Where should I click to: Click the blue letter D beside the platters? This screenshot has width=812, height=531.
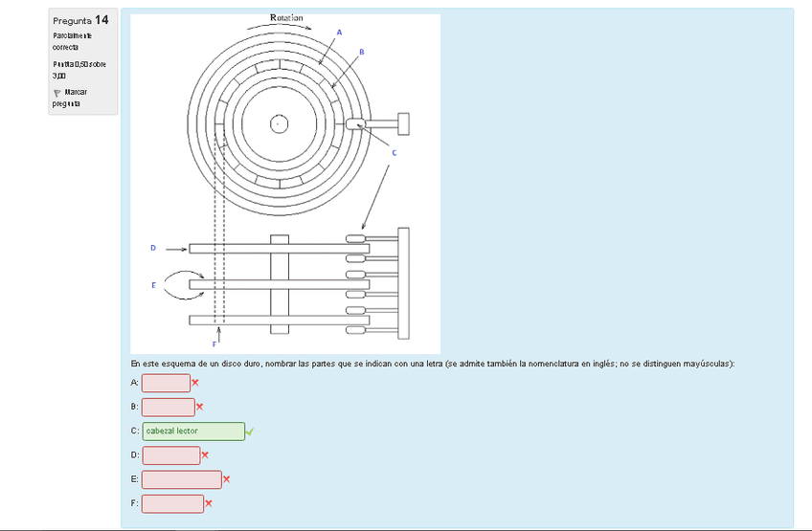pyautogui.click(x=152, y=248)
